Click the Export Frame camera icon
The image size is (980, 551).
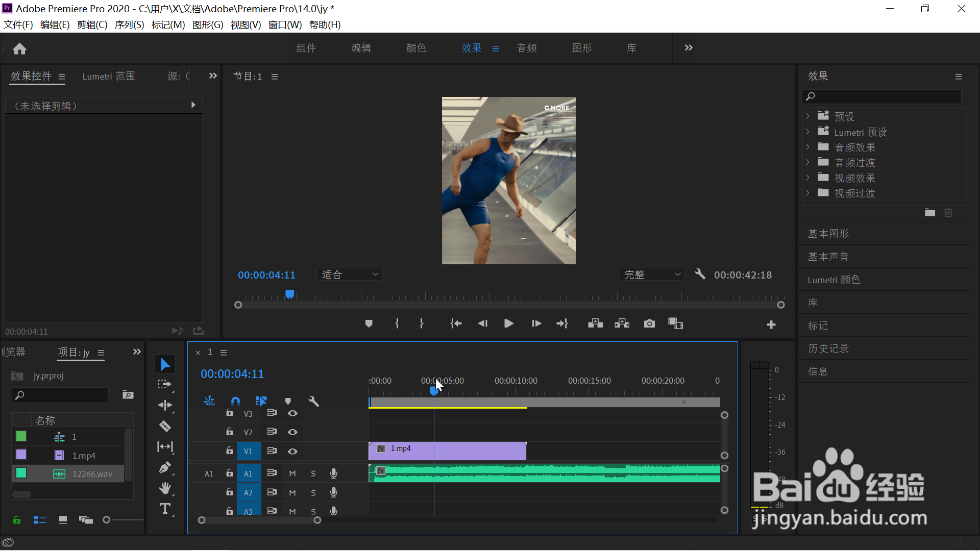pyautogui.click(x=649, y=323)
